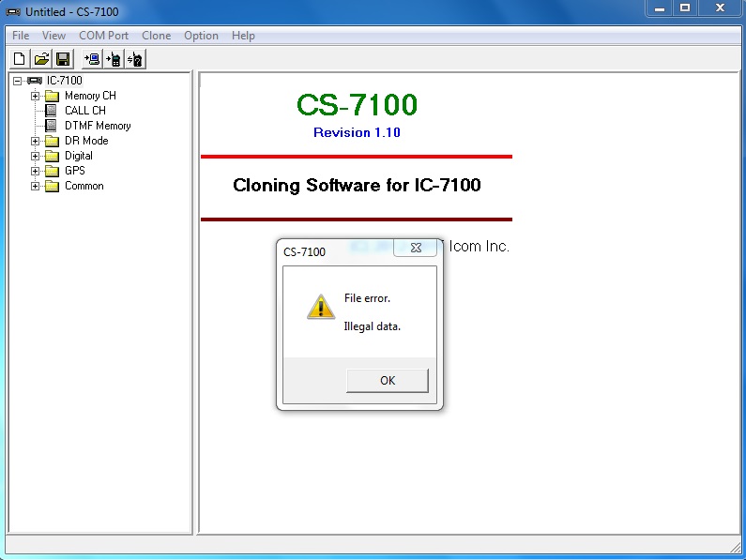Open the File menu

[x=21, y=36]
